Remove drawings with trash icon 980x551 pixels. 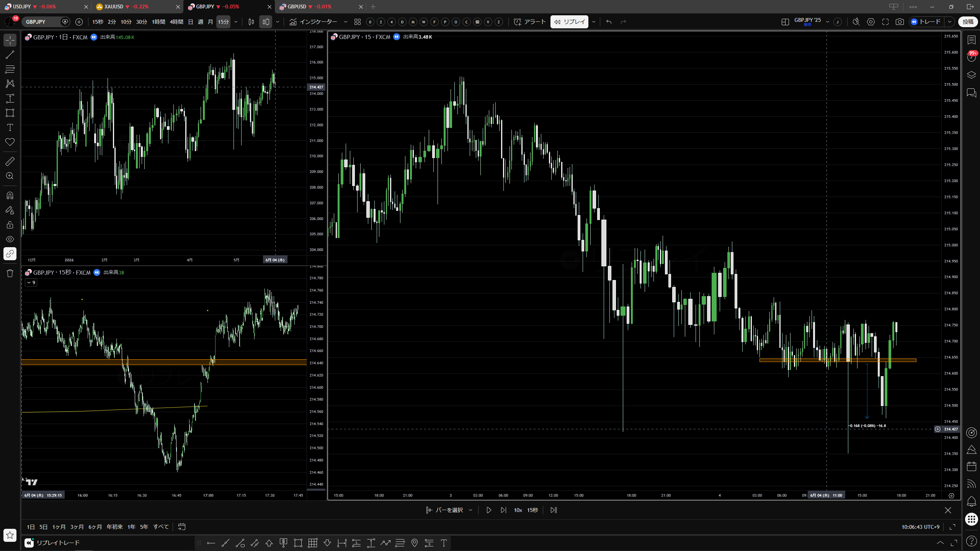(10, 273)
